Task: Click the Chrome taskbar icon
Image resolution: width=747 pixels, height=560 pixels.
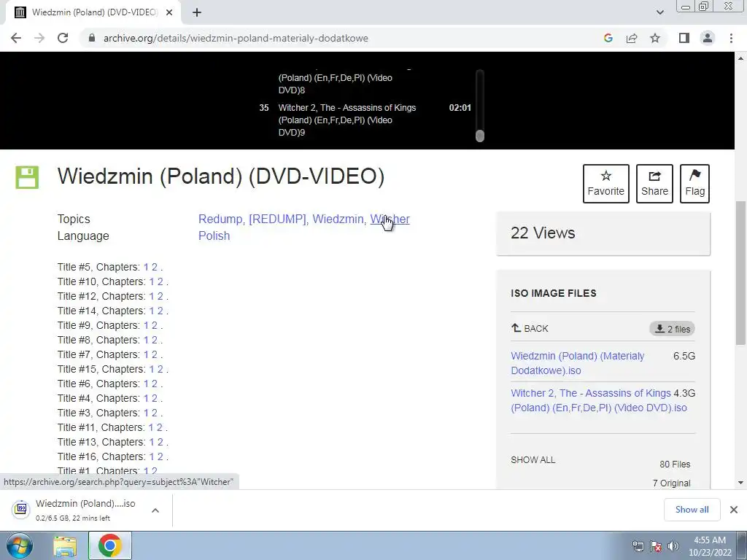Action: click(109, 545)
